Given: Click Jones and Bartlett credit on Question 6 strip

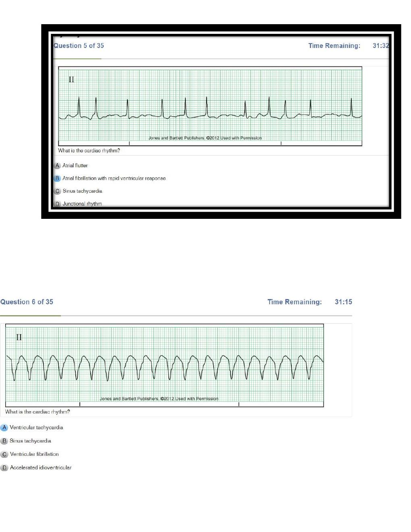Looking at the screenshot, I should 159,399.
